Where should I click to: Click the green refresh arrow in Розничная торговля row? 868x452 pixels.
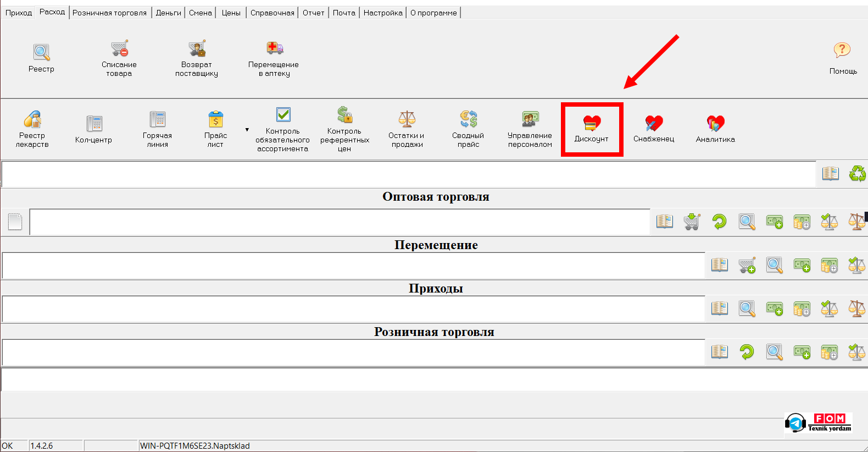(x=747, y=352)
